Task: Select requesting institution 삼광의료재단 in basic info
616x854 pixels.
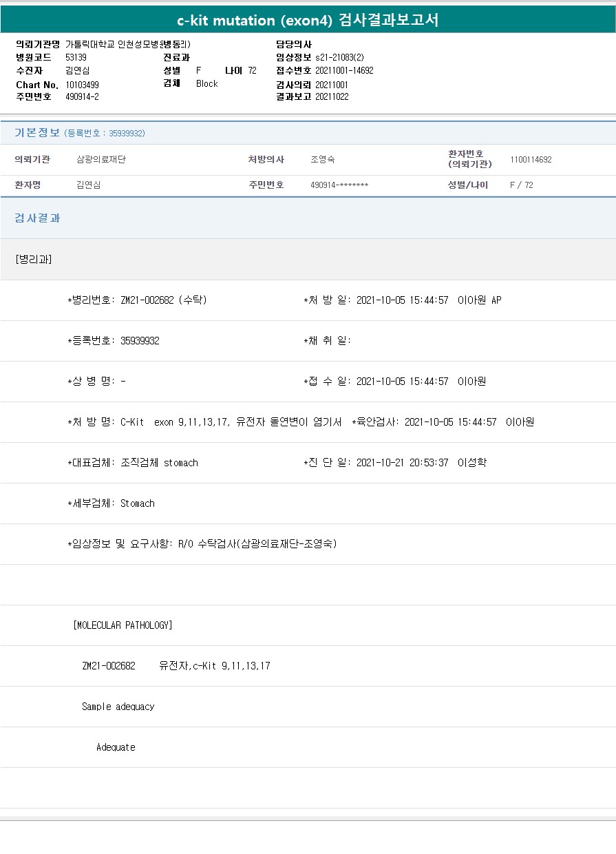Action: (101, 160)
